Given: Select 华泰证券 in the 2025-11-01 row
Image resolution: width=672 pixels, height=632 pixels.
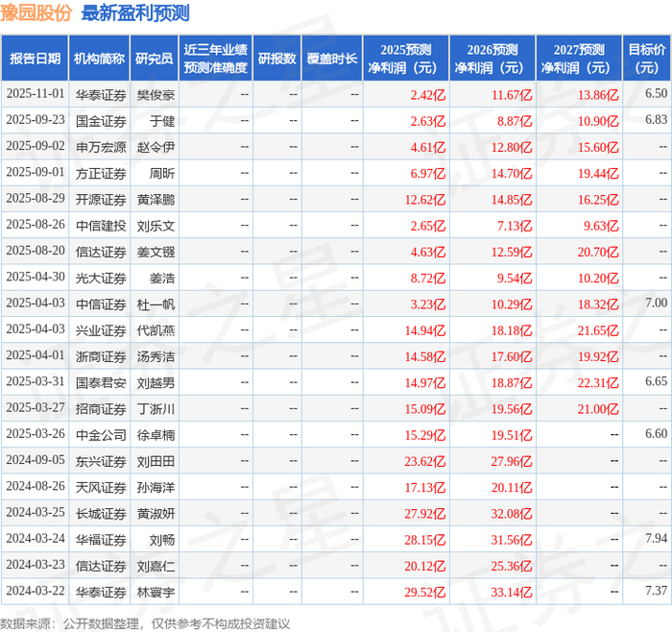Looking at the screenshot, I should pos(101,95).
